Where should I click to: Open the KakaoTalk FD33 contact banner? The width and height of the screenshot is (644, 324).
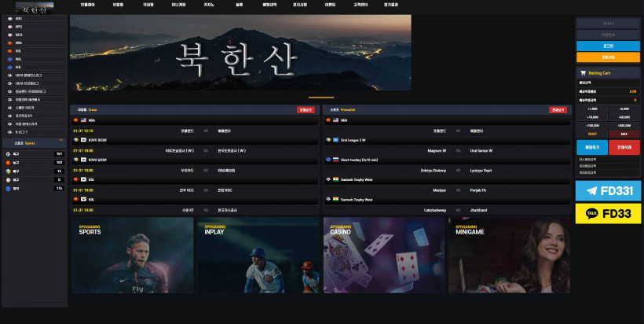point(608,213)
